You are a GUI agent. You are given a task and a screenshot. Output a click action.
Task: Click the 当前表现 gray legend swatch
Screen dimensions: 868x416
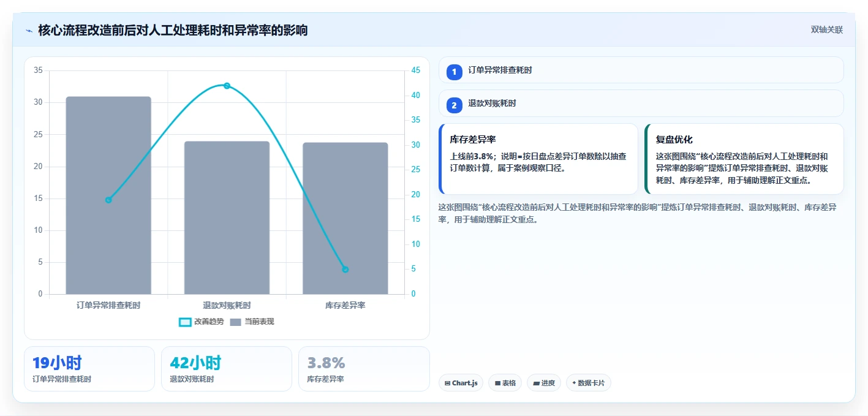click(x=236, y=322)
